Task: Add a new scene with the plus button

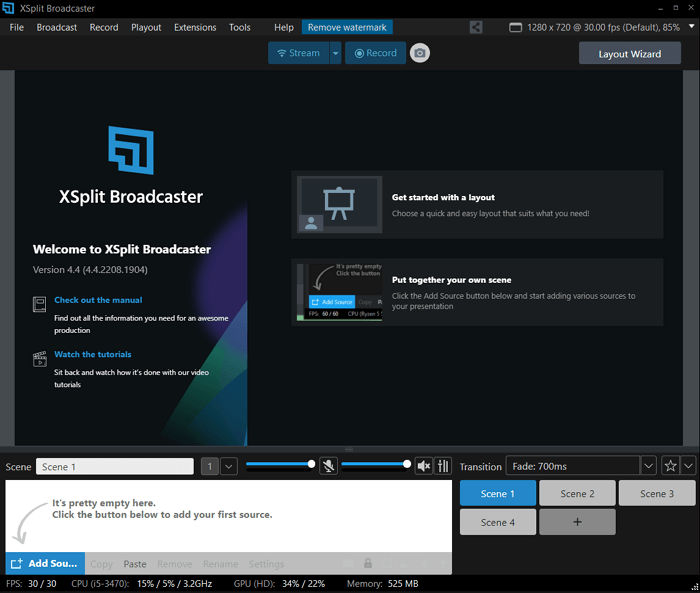Action: pos(577,522)
